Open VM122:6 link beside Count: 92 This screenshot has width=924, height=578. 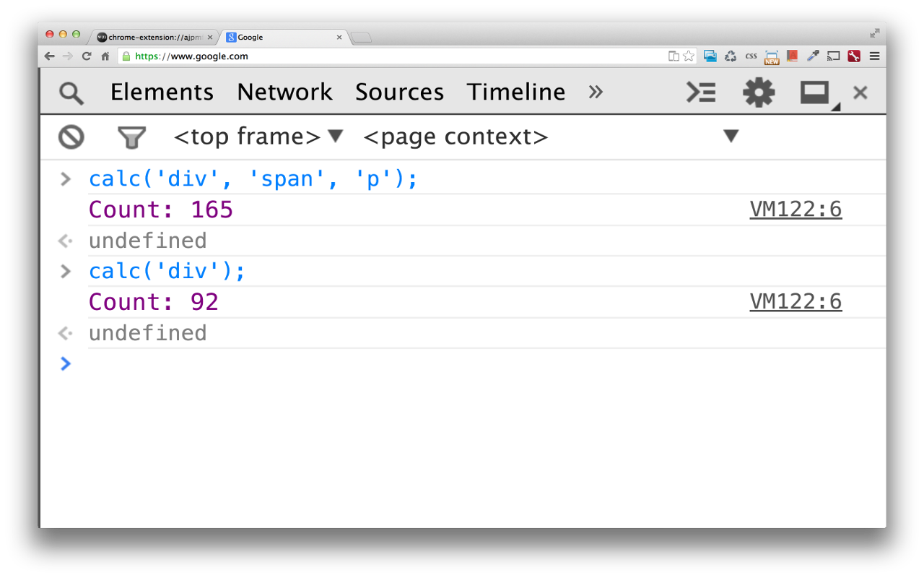click(x=796, y=301)
